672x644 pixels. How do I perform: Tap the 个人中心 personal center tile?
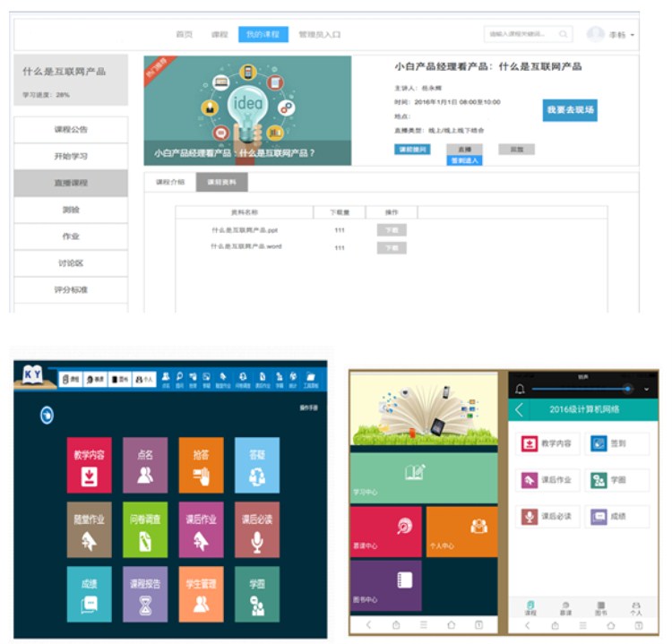click(461, 531)
